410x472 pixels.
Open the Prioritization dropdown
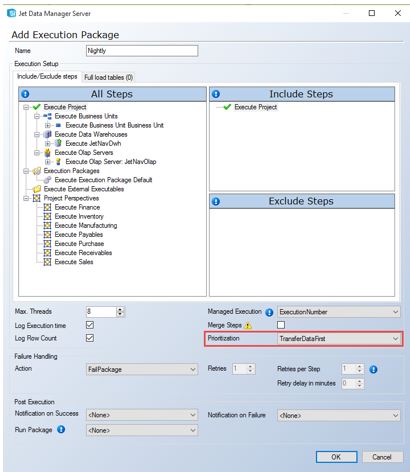click(338, 339)
